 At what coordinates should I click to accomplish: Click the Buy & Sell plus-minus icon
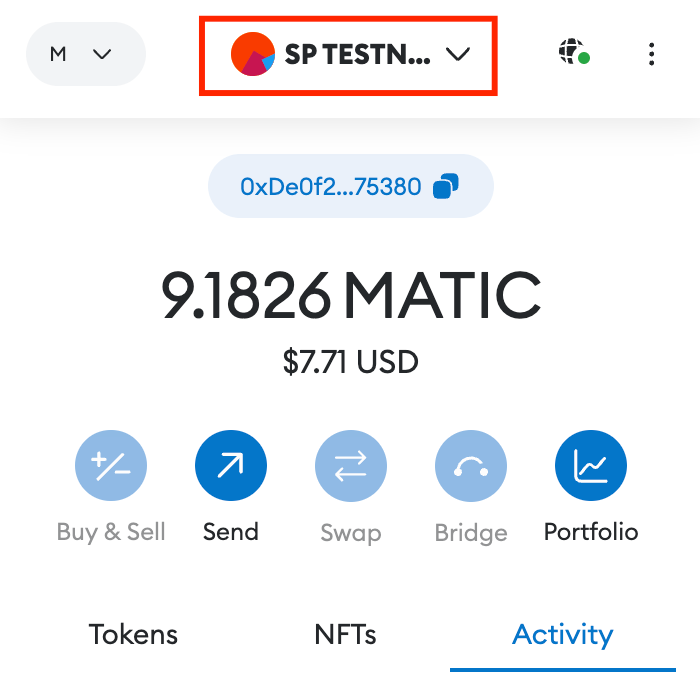coord(111,465)
